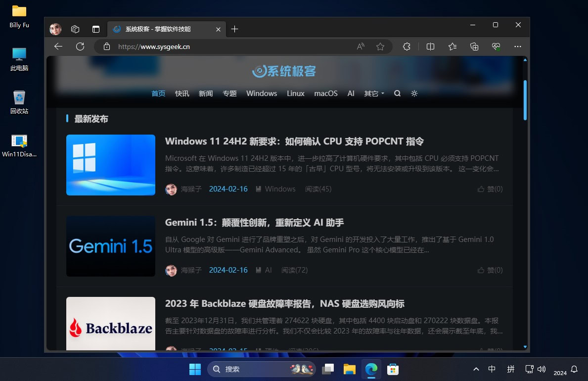This screenshot has width=588, height=381.
Task: Click author 海猴子 on Windows 11 article
Action: (191, 189)
